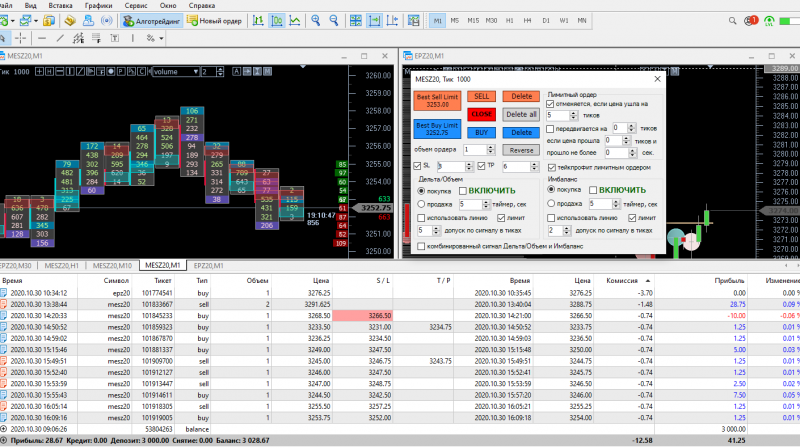Click the A button on the chart toolbar
The height and width of the screenshot is (448, 800).
tap(236, 71)
